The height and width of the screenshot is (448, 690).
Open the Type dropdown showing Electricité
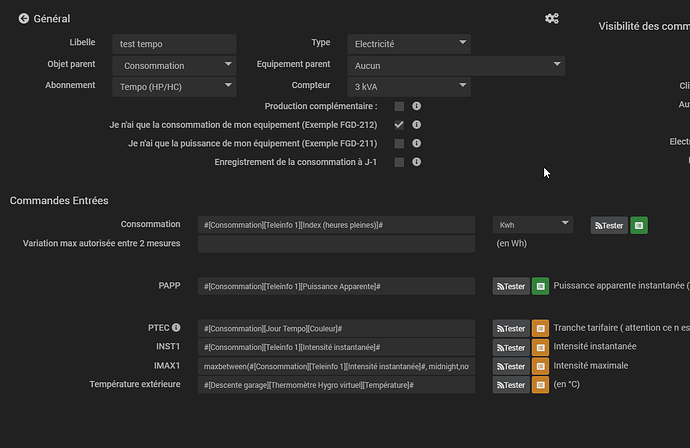click(x=409, y=44)
